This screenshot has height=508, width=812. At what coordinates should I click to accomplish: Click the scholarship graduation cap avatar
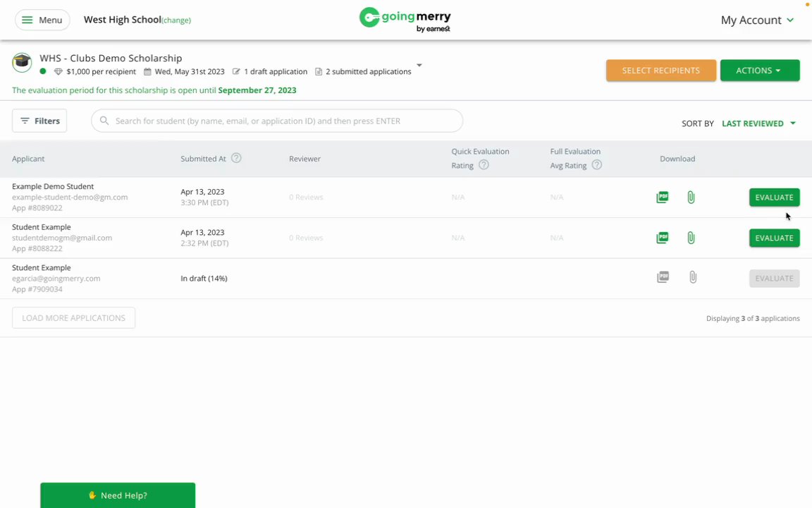(x=22, y=63)
